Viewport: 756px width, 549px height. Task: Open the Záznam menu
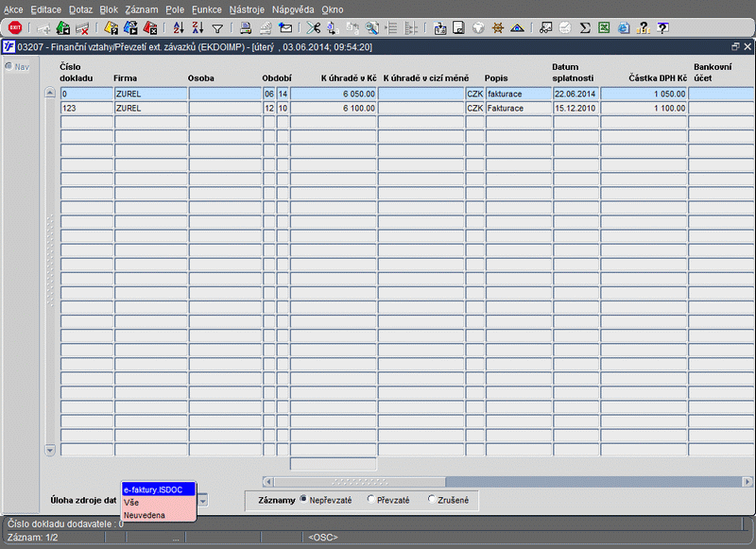[141, 9]
